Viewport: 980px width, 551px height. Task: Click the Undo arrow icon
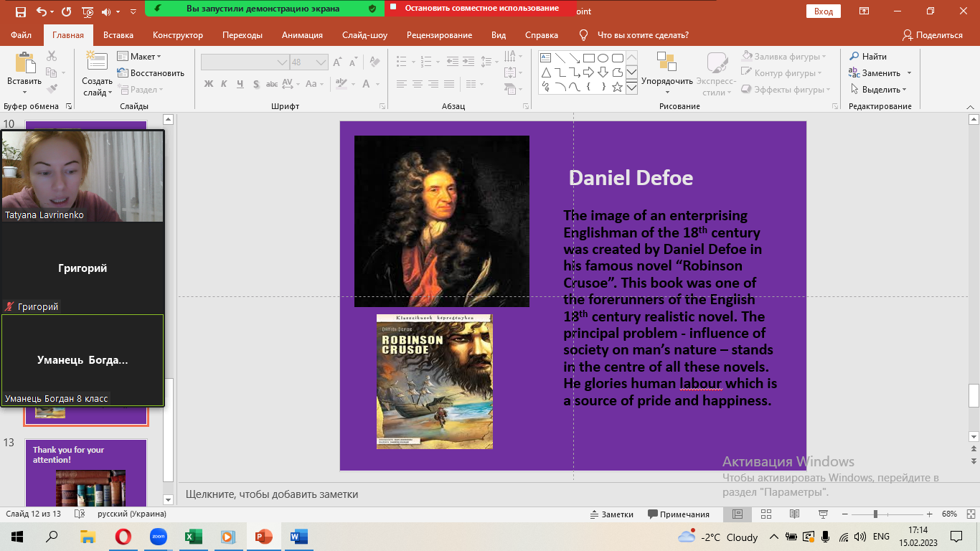pos(42,11)
